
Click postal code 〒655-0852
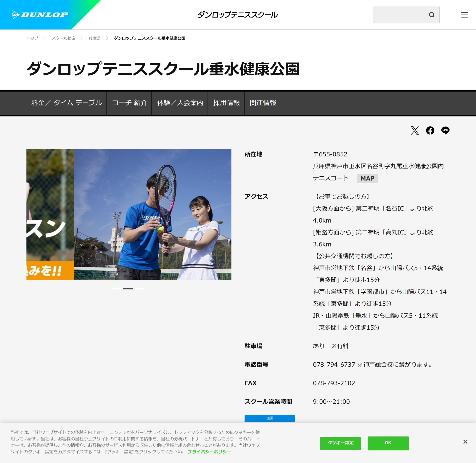330,154
